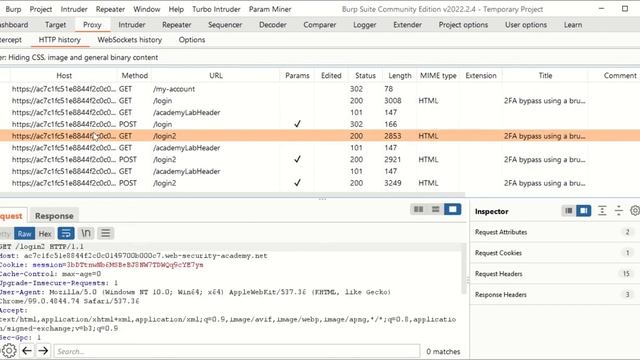
Task: Select the GET /my-account history row
Action: [320, 89]
